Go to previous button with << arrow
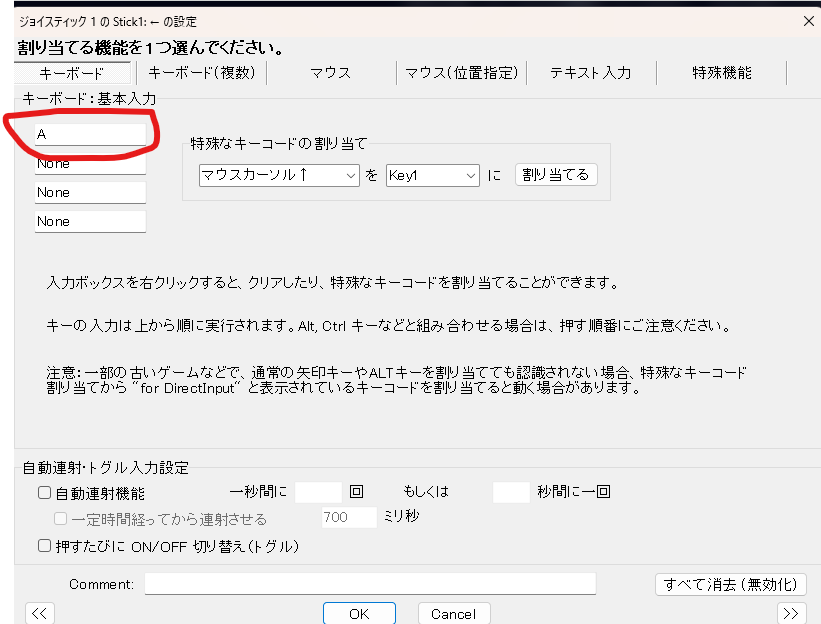 pos(40,613)
